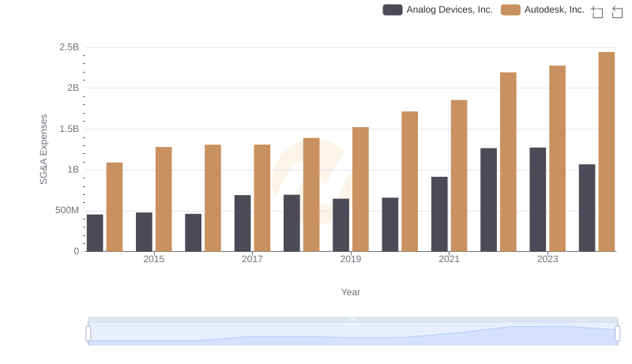The height and width of the screenshot is (364, 632).
Task: Click the Autodesk bar for 2017
Action: [x=262, y=198]
